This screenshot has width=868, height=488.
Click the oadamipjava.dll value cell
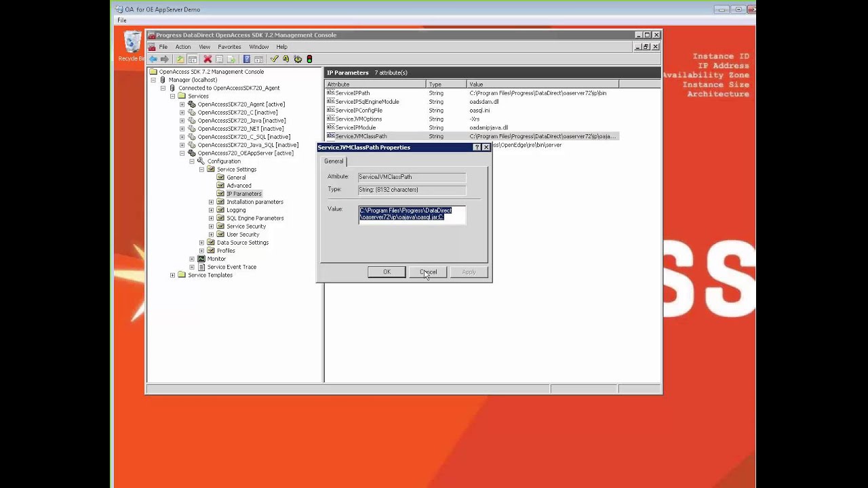coord(488,127)
